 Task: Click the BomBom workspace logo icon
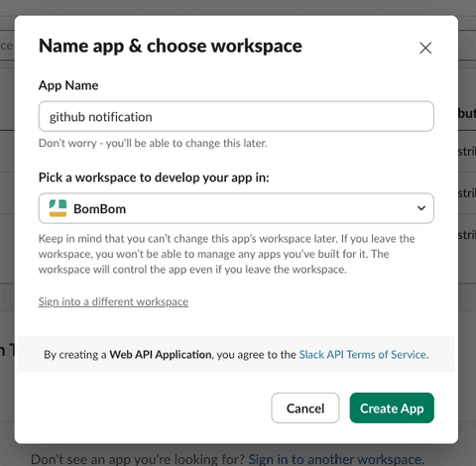pyautogui.click(x=58, y=208)
